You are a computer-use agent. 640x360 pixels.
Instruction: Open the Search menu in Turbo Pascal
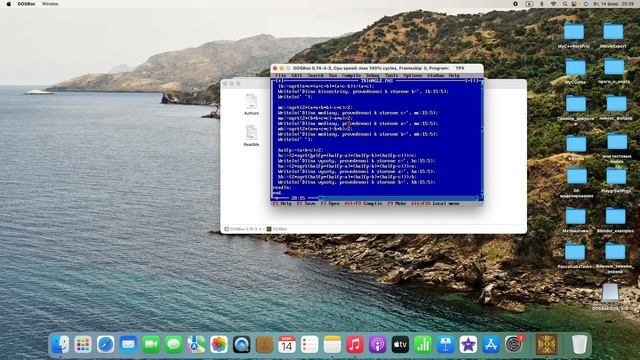point(315,76)
